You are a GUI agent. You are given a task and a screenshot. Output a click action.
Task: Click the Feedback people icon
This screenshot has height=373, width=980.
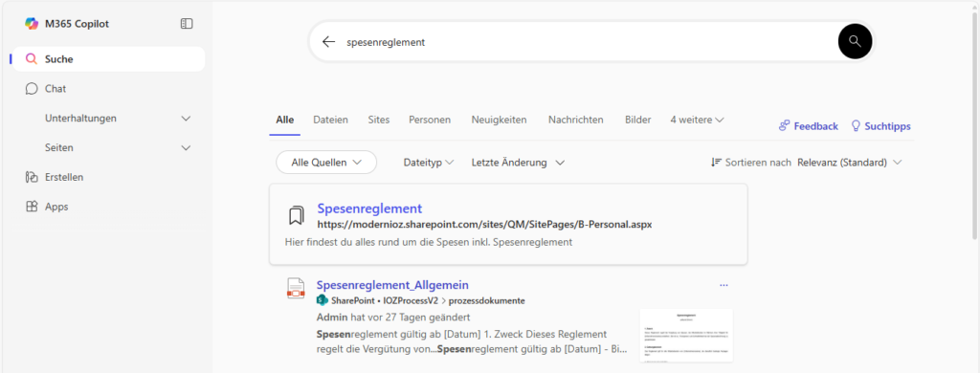tap(785, 126)
